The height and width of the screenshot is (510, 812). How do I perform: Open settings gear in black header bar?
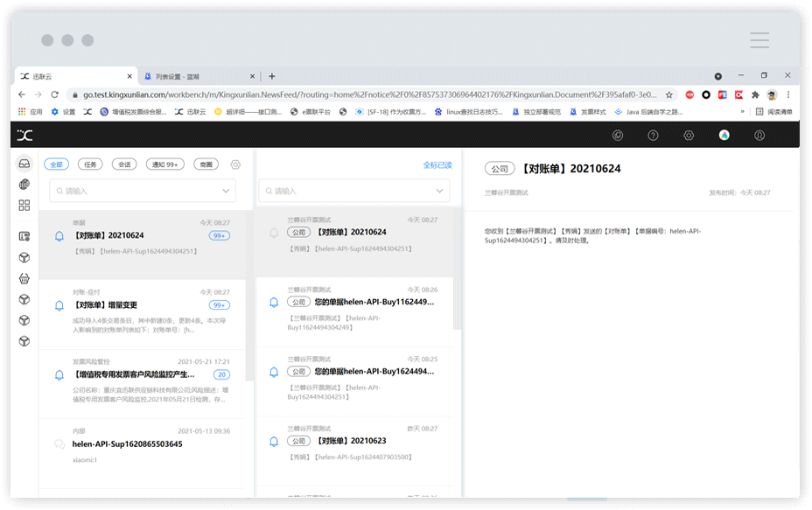coord(689,135)
